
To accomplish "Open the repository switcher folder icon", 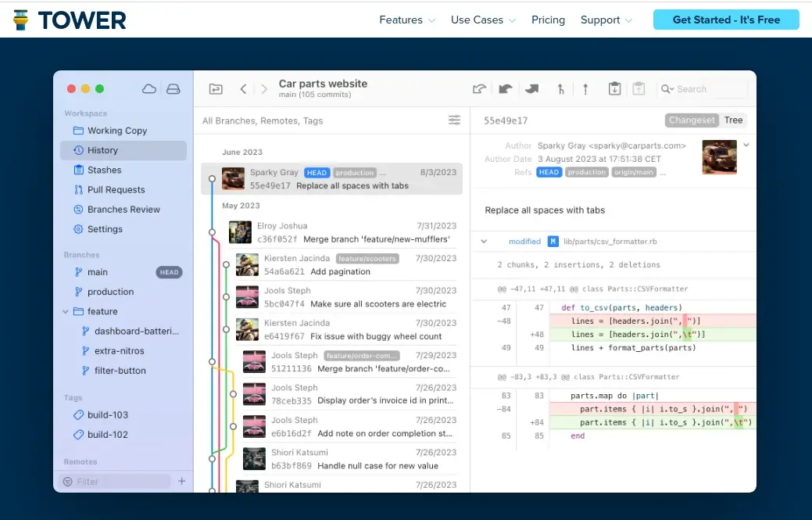I will click(215, 89).
